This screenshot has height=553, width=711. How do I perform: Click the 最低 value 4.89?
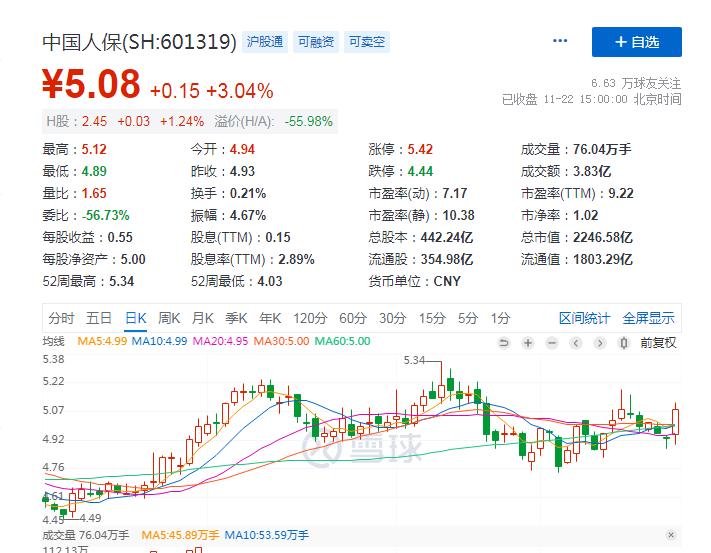tap(94, 171)
